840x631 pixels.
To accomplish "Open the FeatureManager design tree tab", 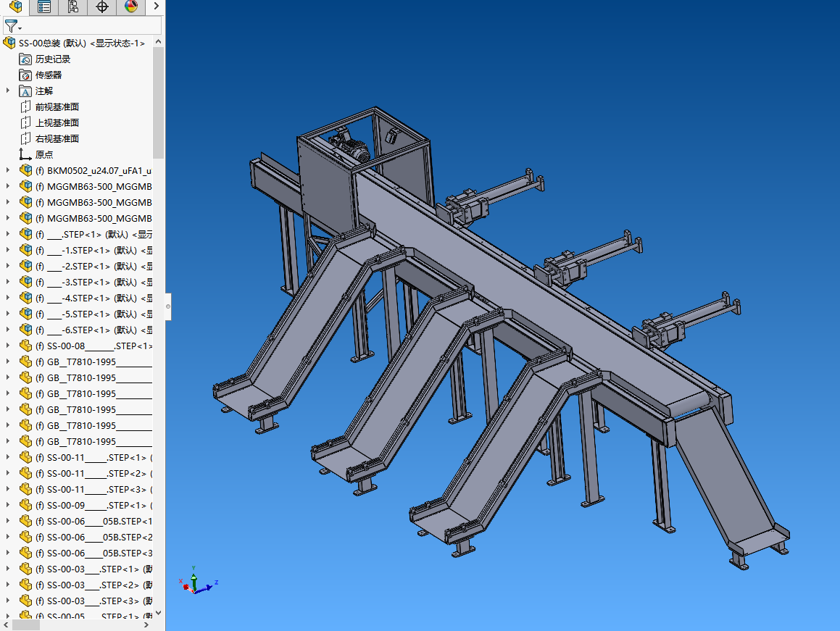I will (15, 7).
